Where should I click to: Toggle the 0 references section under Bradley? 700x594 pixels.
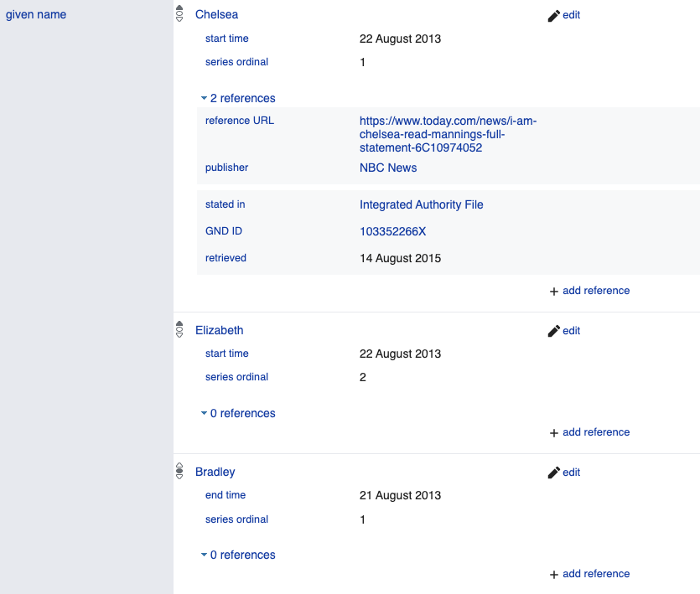[238, 555]
